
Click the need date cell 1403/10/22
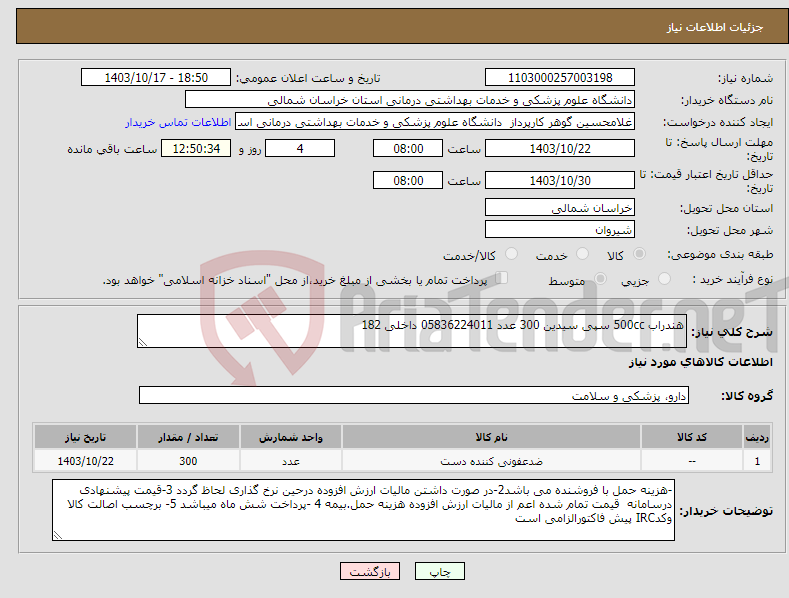[x=86, y=461]
